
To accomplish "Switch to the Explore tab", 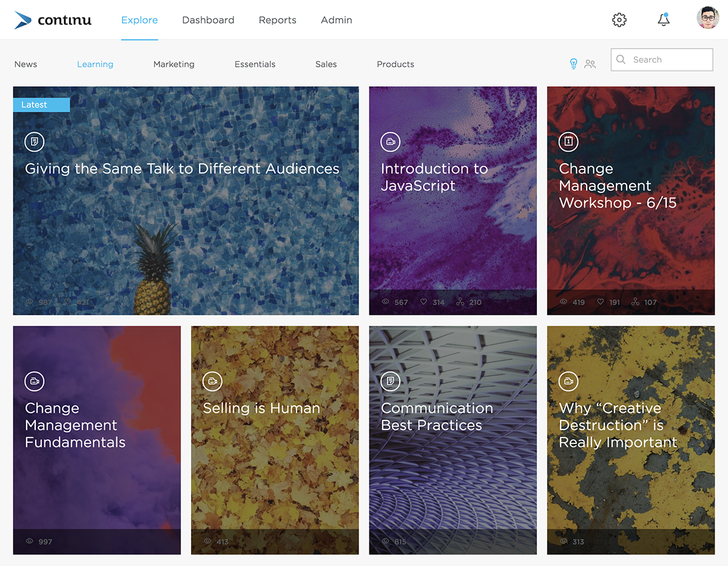I will click(x=140, y=20).
